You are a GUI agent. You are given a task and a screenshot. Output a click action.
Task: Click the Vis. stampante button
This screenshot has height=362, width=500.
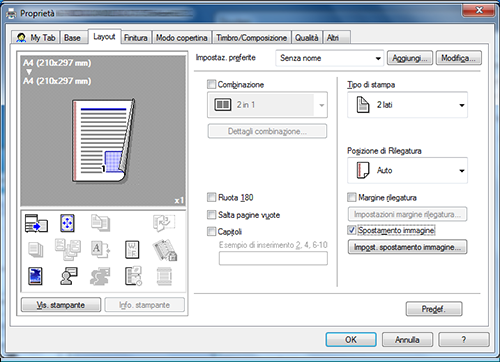[x=61, y=305]
